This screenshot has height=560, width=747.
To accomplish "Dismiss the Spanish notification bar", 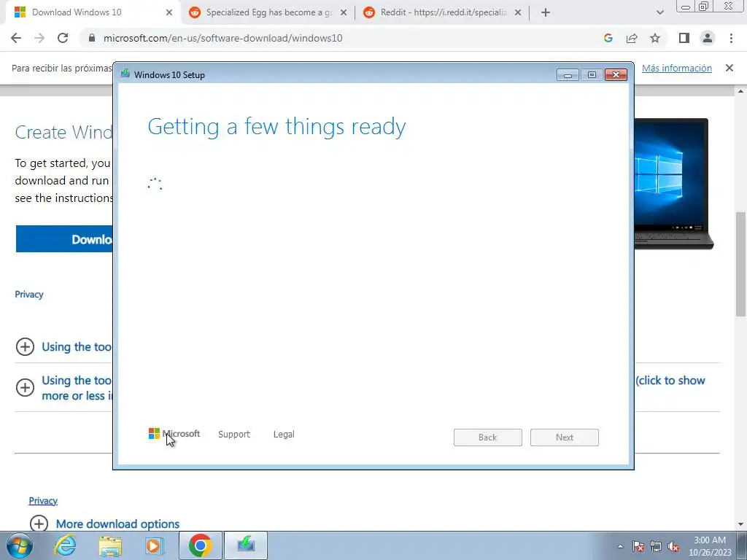I will pyautogui.click(x=729, y=68).
